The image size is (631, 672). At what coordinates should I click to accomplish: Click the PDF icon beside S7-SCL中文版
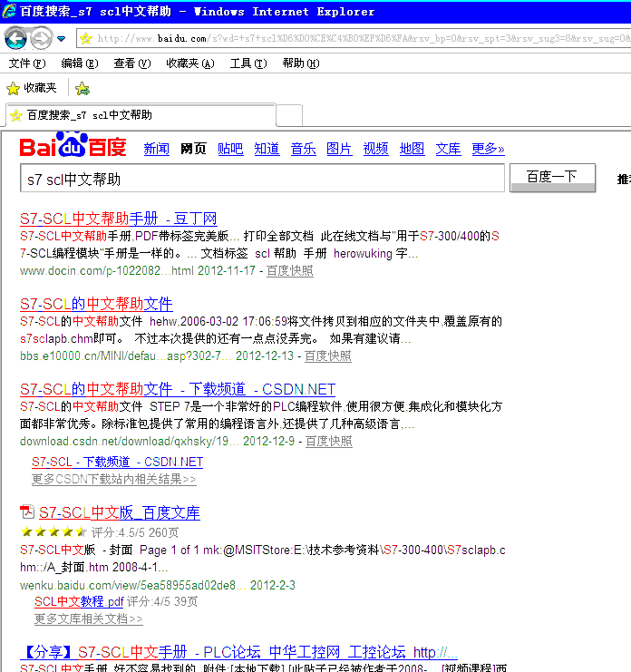(27, 511)
